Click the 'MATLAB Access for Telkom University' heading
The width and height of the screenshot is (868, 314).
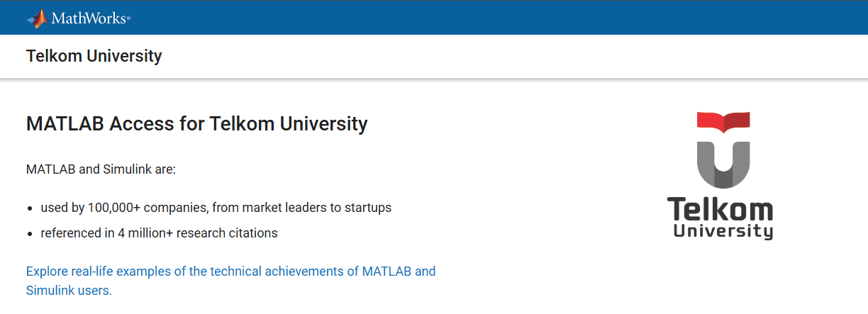pos(196,124)
